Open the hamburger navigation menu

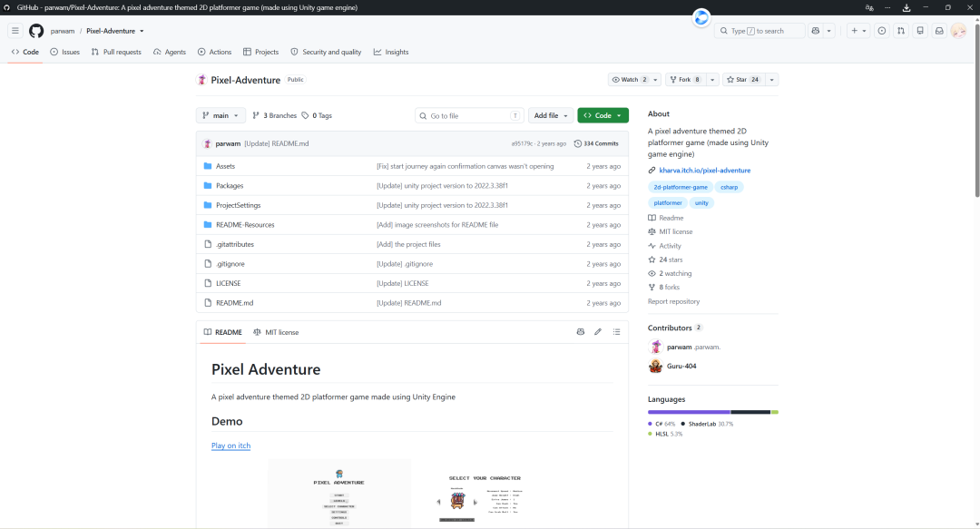(15, 31)
